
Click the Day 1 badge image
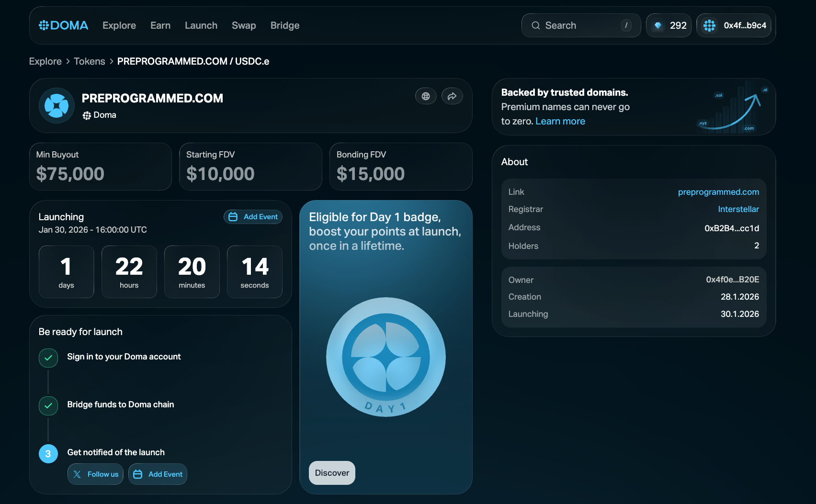385,357
